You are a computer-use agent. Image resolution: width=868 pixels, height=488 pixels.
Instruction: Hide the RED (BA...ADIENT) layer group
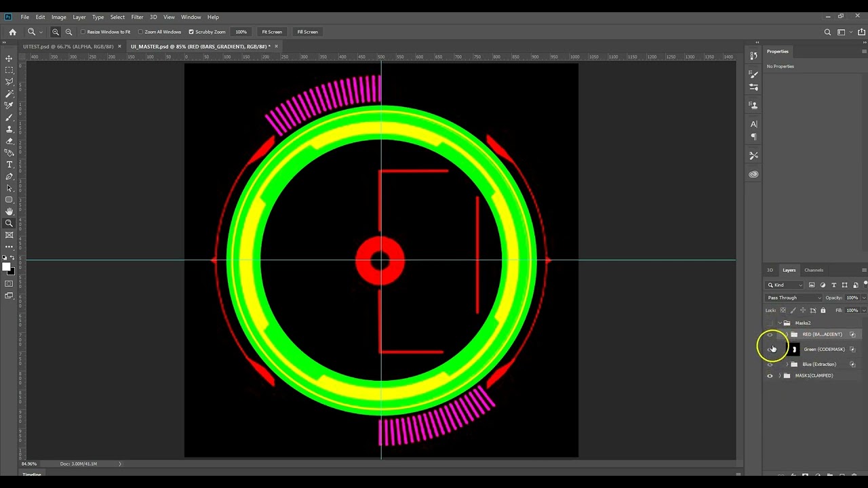click(770, 335)
